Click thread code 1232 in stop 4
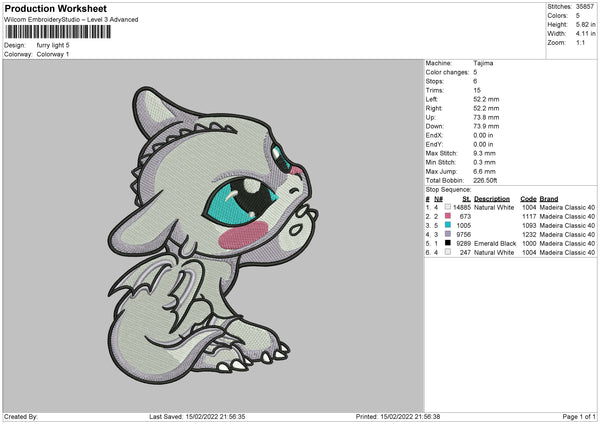Screen dimensions: 600x424 point(529,235)
